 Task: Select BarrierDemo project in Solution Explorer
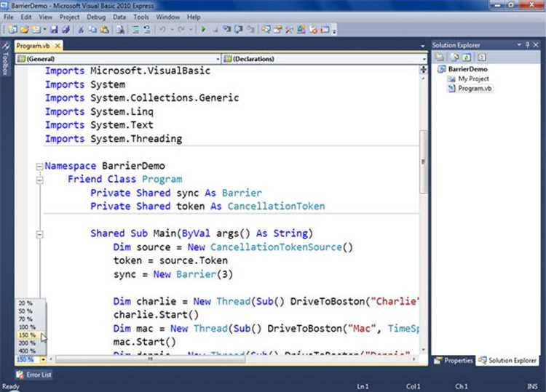coord(467,69)
